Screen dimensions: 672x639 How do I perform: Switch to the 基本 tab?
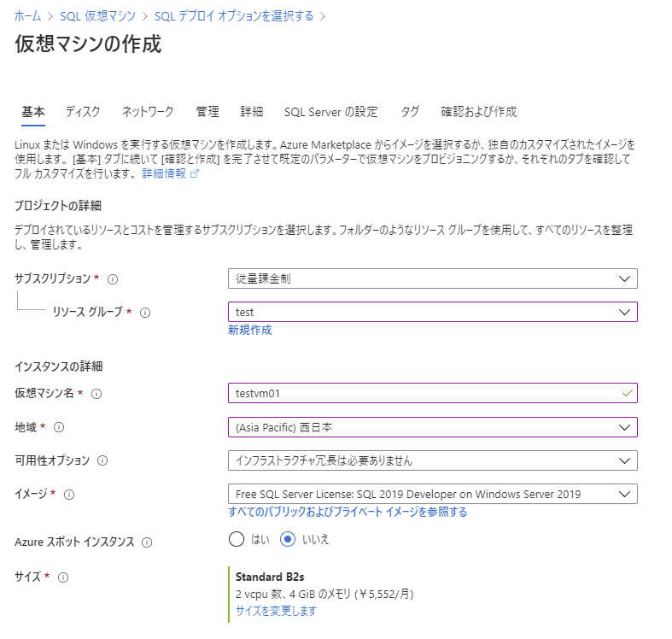33,112
